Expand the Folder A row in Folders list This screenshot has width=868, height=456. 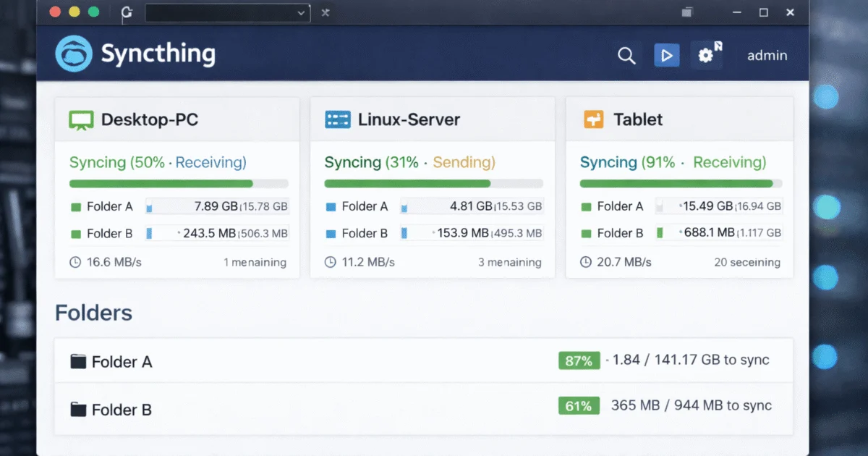pos(424,360)
